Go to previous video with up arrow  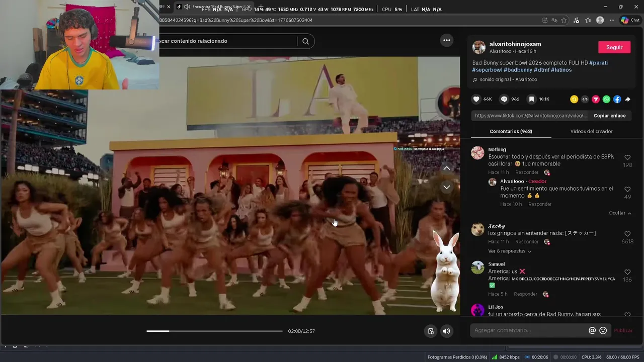coord(446,168)
